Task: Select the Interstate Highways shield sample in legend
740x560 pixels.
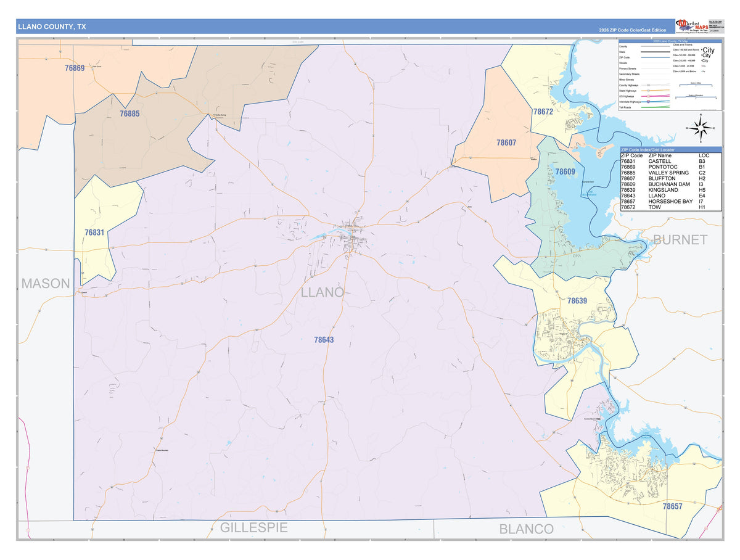Action: pos(648,102)
